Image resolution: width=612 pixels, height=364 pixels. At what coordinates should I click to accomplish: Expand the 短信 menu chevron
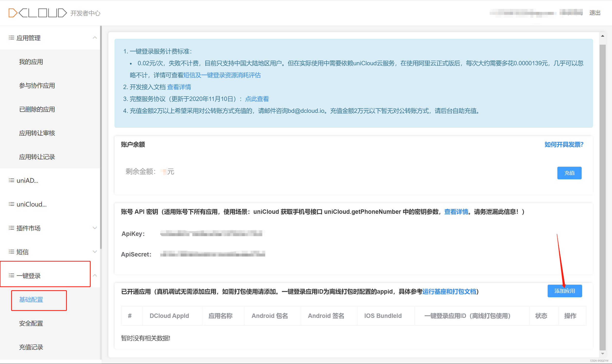click(x=95, y=252)
